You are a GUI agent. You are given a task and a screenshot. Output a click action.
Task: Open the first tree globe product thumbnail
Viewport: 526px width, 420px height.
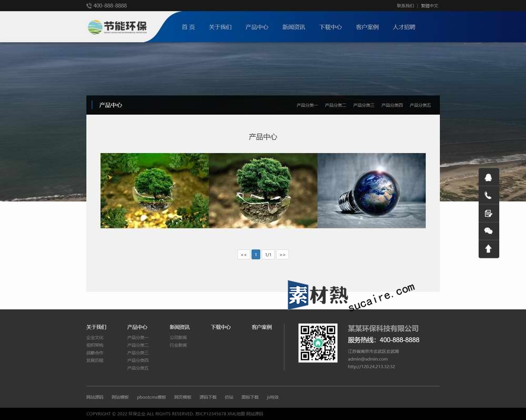coord(155,191)
